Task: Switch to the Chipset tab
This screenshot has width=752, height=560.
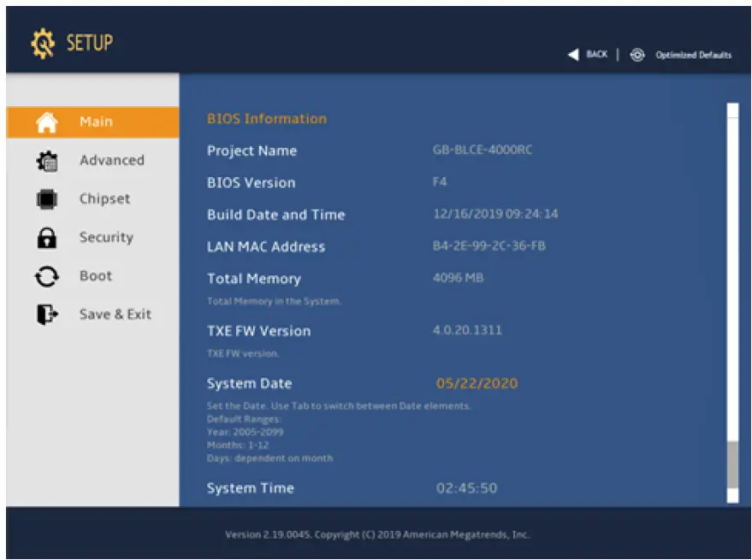Action: tap(104, 199)
